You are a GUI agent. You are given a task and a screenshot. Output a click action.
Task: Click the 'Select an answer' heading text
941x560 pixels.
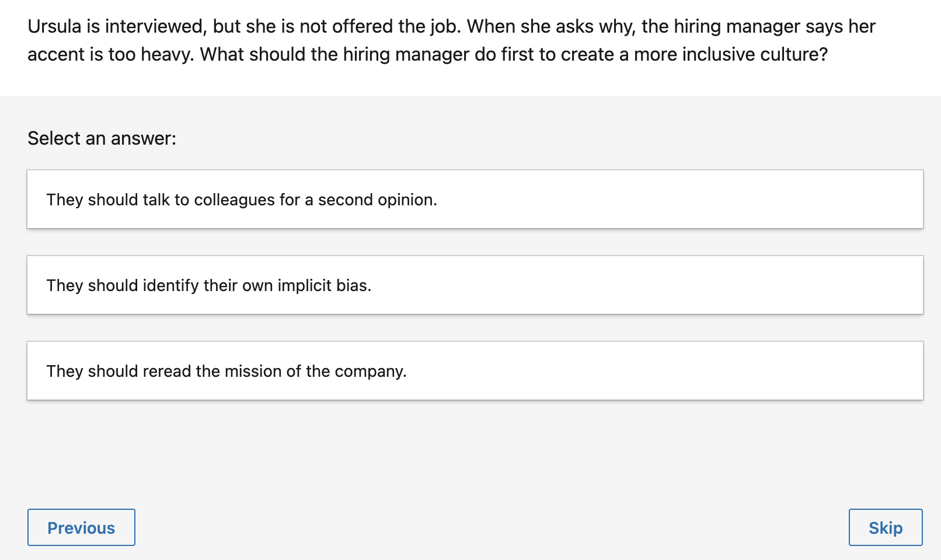point(102,138)
